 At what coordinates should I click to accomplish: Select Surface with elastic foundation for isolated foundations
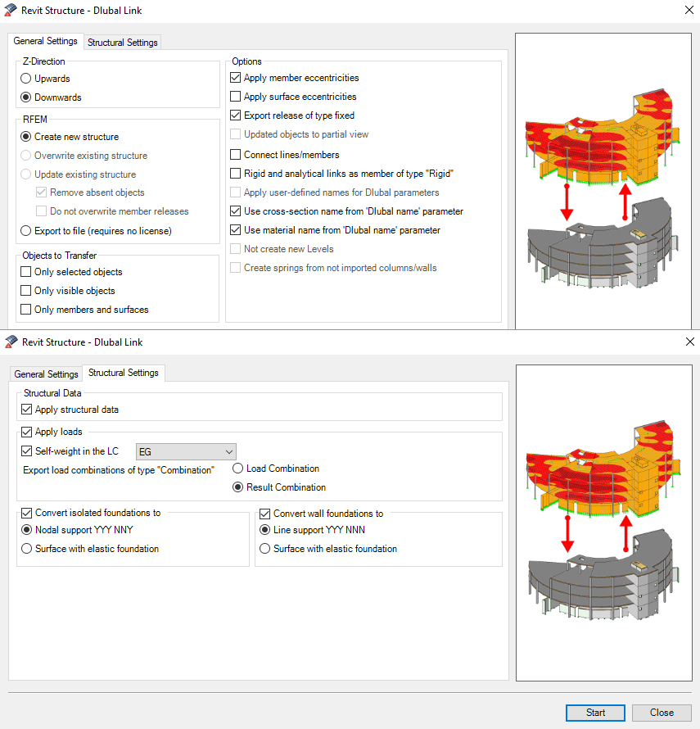[27, 549]
